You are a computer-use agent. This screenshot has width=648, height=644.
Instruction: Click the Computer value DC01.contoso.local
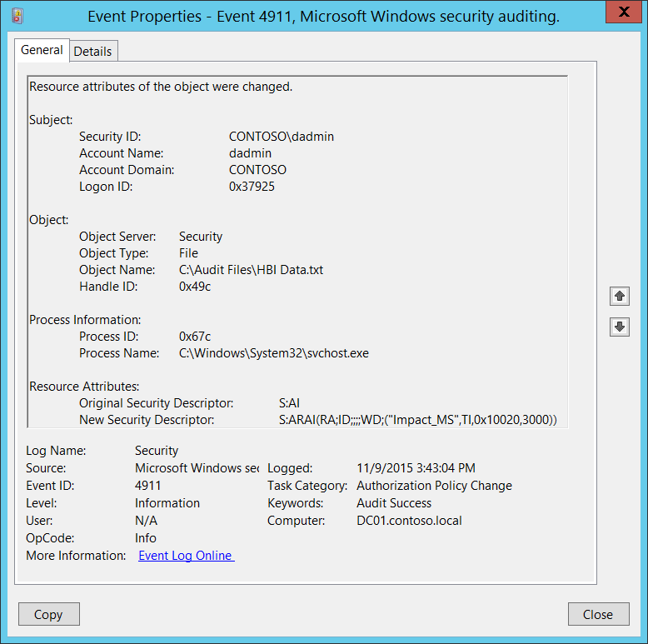tap(409, 521)
